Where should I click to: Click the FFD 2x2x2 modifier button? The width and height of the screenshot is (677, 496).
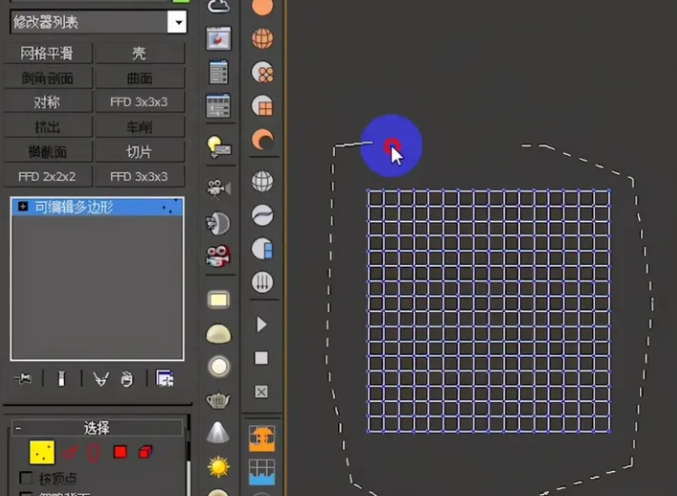tap(47, 176)
